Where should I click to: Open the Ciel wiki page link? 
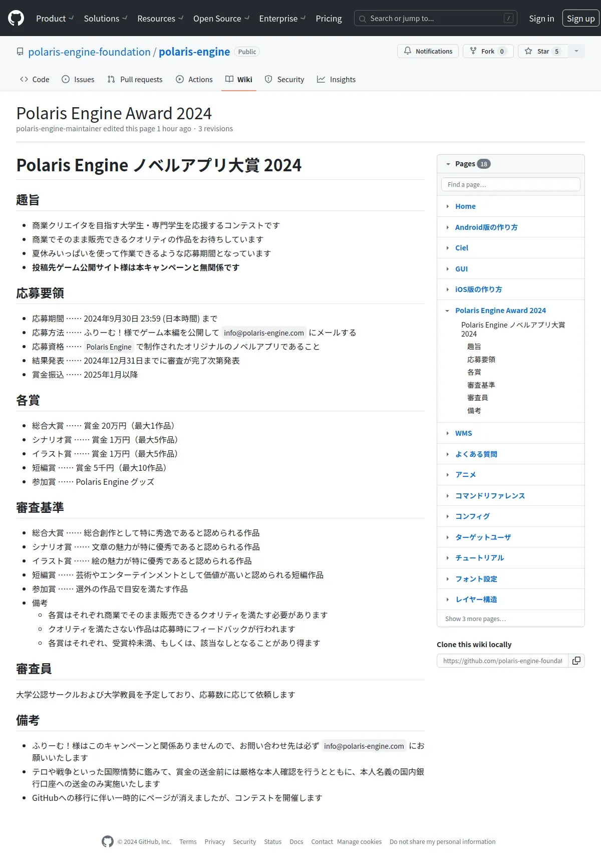tap(462, 248)
